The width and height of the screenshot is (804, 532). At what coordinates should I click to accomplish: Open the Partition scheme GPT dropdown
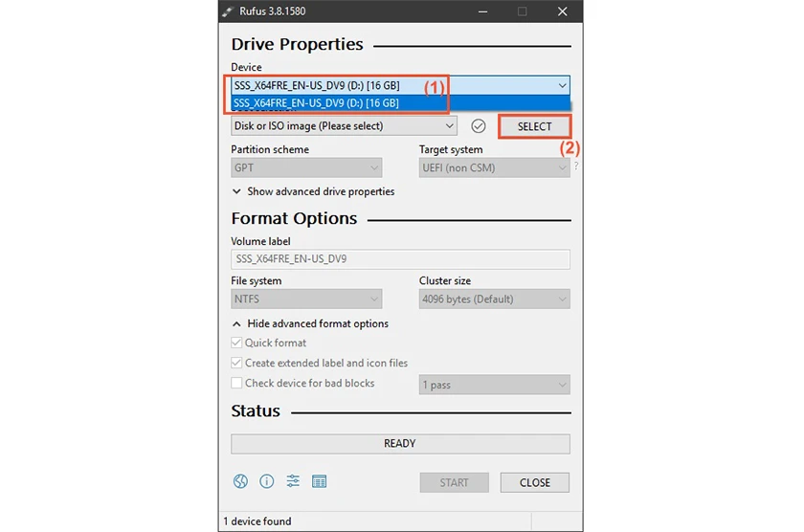point(306,167)
